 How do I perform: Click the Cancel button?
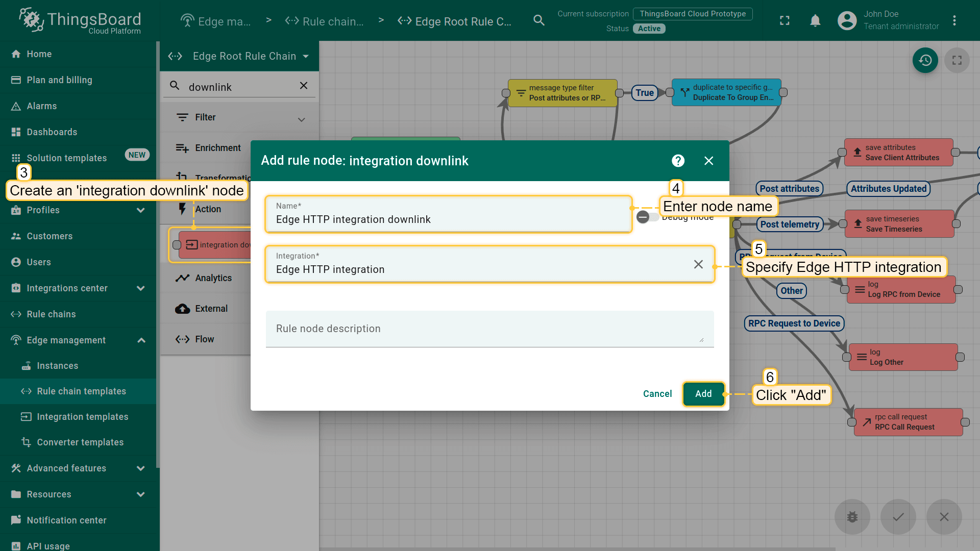pos(657,394)
